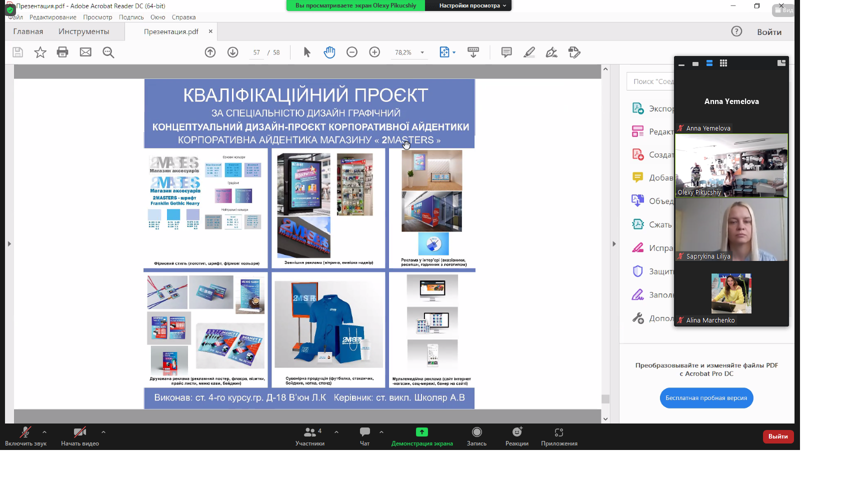Select the highlight text tool

click(529, 52)
